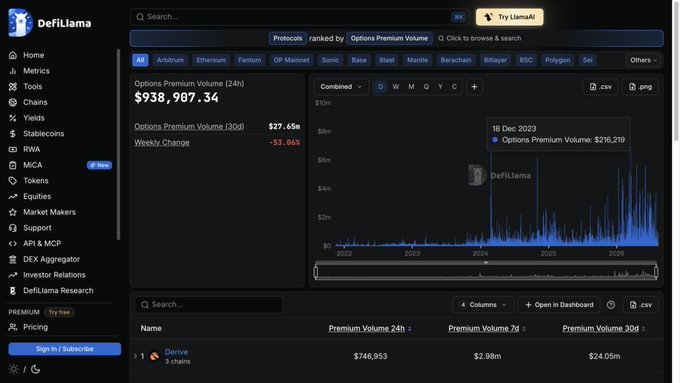This screenshot has height=383, width=680.
Task: Select quarterly Q chart interval
Action: 426,87
